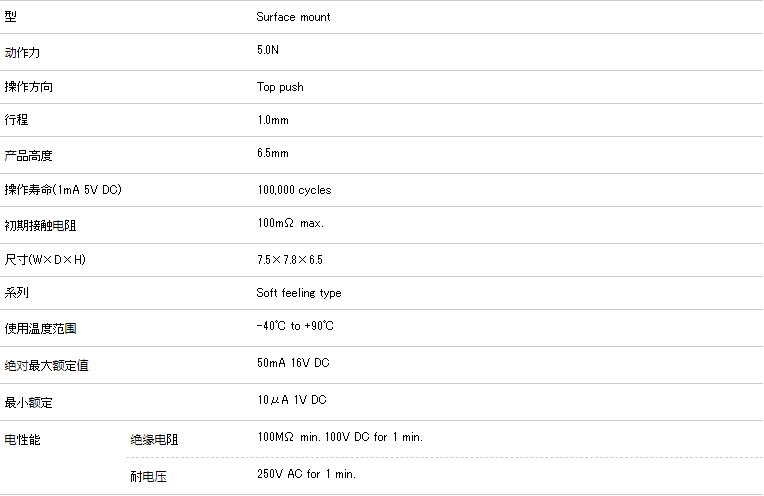Click the "10μA 1V DC" minimum rating
The image size is (764, 496).
(x=292, y=400)
